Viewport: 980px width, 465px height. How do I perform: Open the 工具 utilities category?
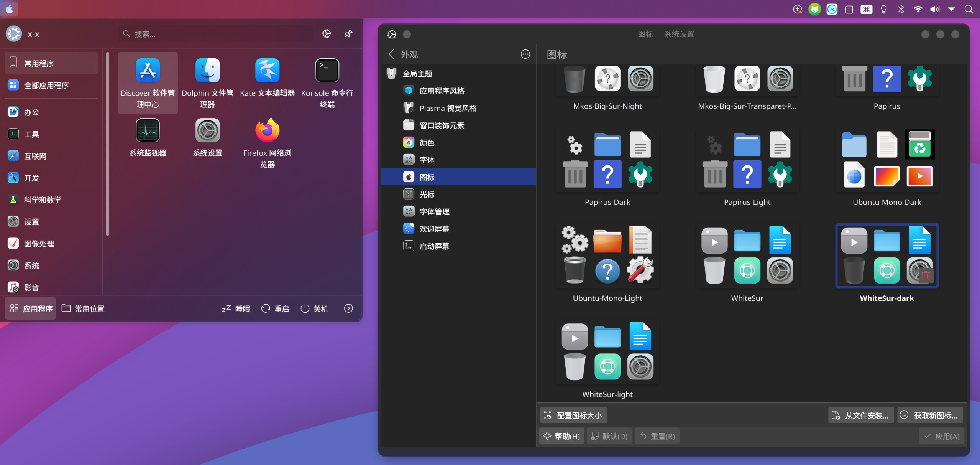(51, 134)
